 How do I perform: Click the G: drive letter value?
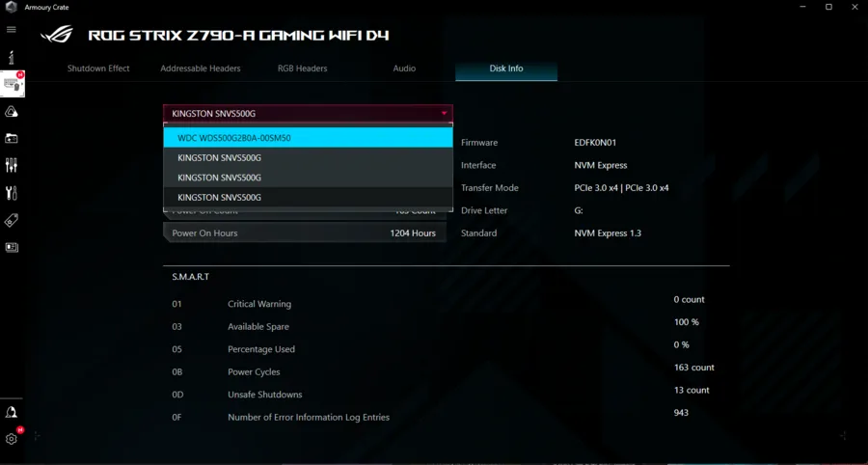(579, 210)
